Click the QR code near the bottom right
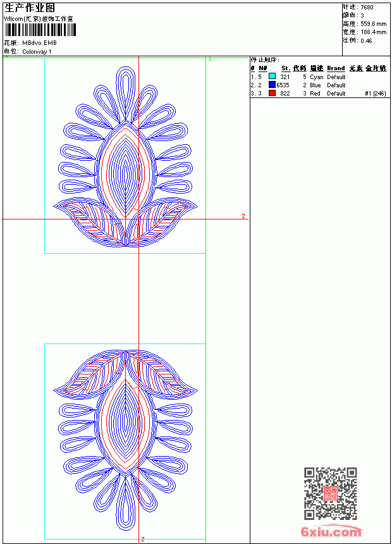The image size is (392, 544). click(x=330, y=493)
